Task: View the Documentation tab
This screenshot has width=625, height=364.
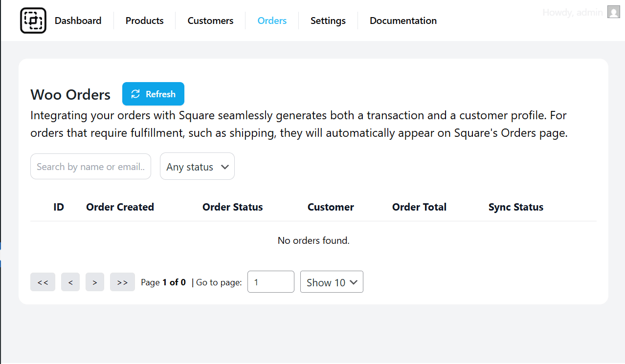Action: [x=403, y=21]
